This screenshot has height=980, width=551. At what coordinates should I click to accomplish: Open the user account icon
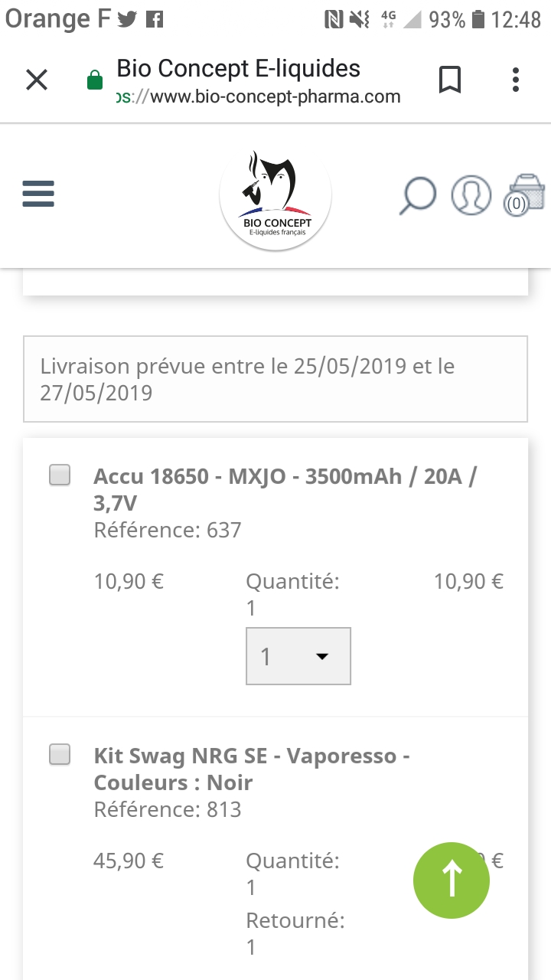[x=471, y=194]
